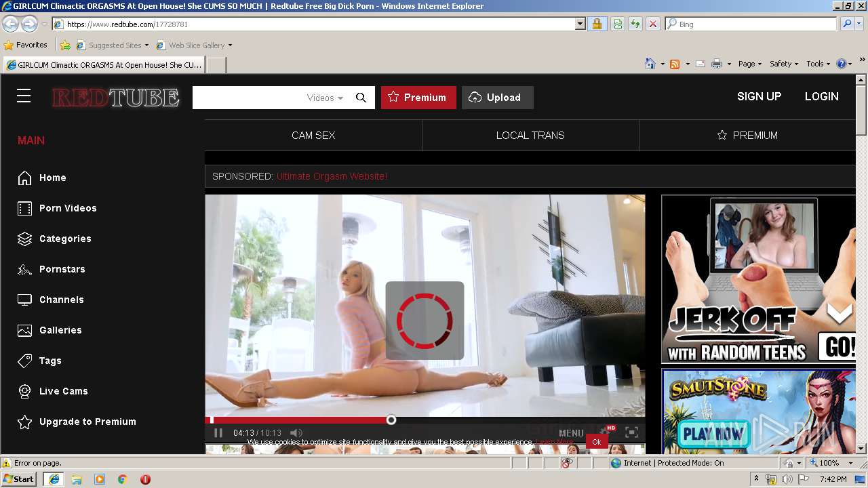868x488 pixels.
Task: Open a new browser tab
Action: [216, 65]
